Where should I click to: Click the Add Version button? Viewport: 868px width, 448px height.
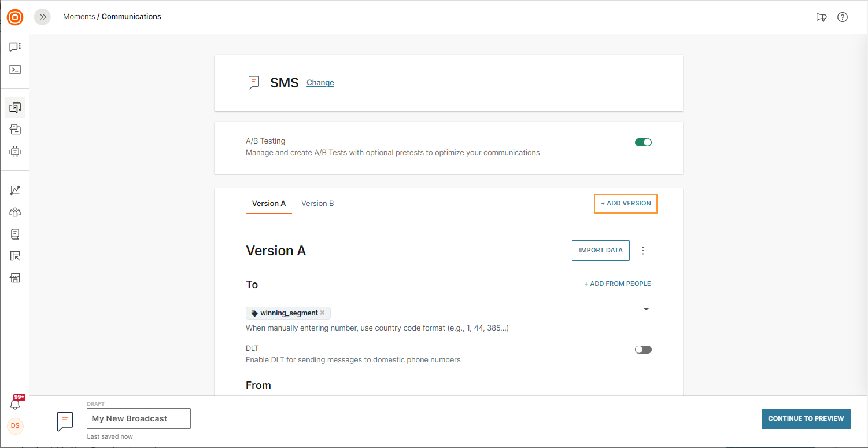click(626, 204)
